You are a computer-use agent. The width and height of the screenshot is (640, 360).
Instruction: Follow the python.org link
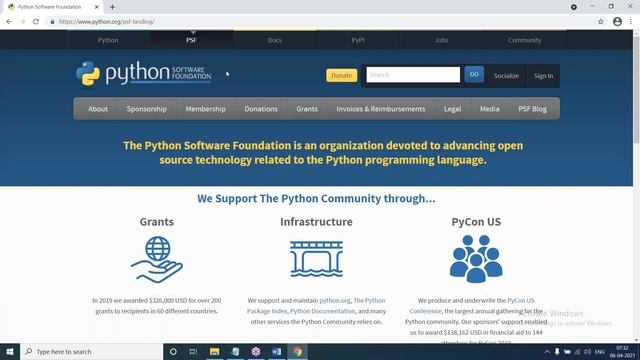[335, 300]
